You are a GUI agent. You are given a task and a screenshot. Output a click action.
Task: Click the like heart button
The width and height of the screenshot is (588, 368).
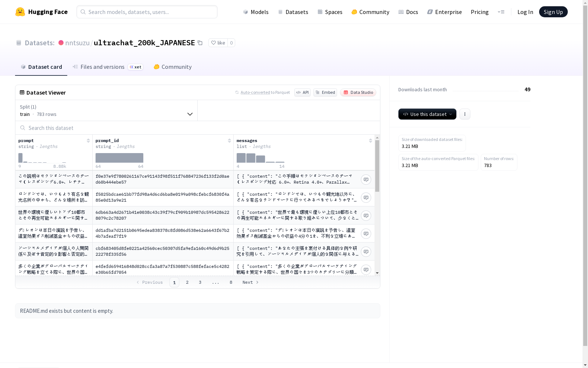(218, 43)
